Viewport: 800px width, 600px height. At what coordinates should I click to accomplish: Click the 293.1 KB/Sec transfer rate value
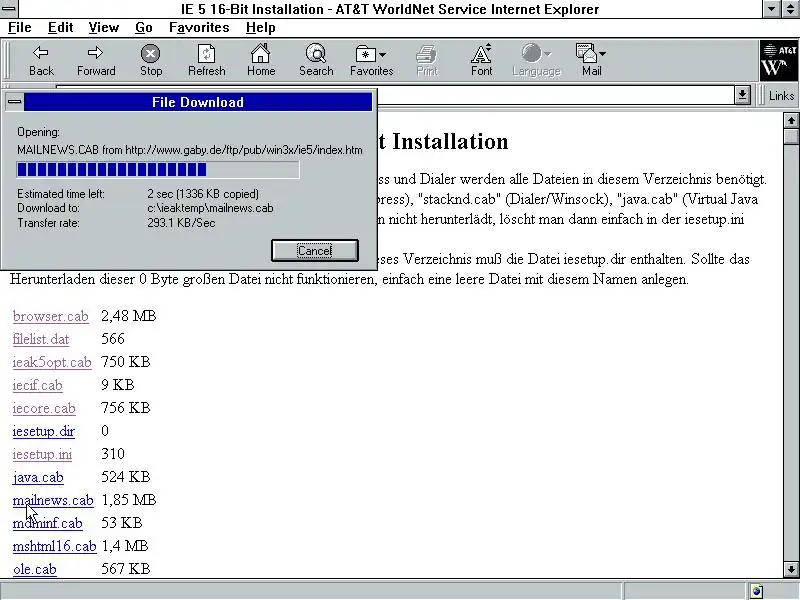coord(181,223)
